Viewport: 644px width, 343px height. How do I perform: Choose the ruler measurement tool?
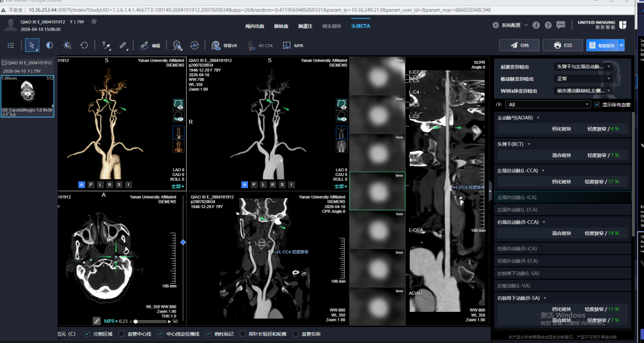(123, 45)
